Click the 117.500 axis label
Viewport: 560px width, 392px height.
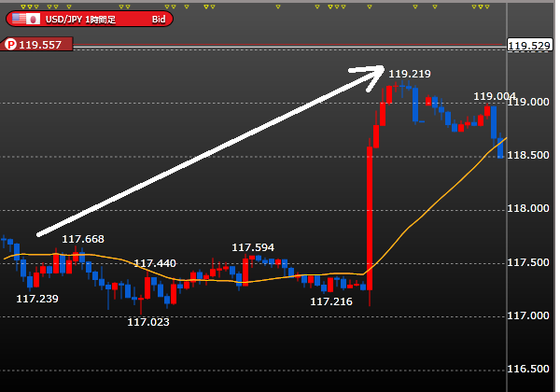pos(528,263)
